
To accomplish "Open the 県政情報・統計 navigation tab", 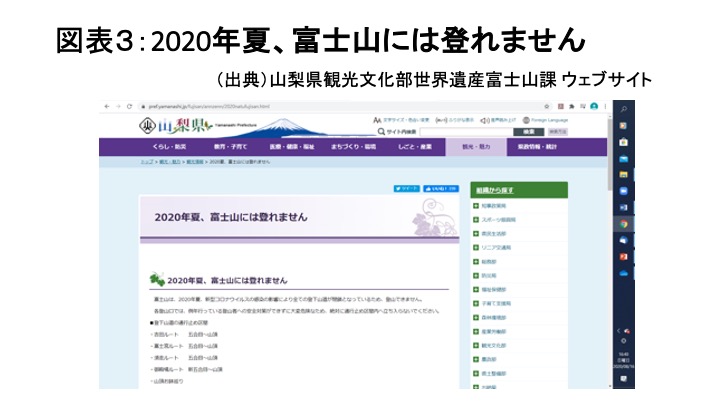I will click(x=537, y=147).
